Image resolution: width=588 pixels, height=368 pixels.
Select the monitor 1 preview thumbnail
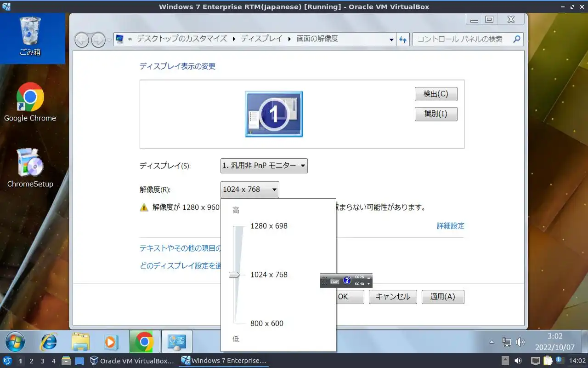[274, 114]
